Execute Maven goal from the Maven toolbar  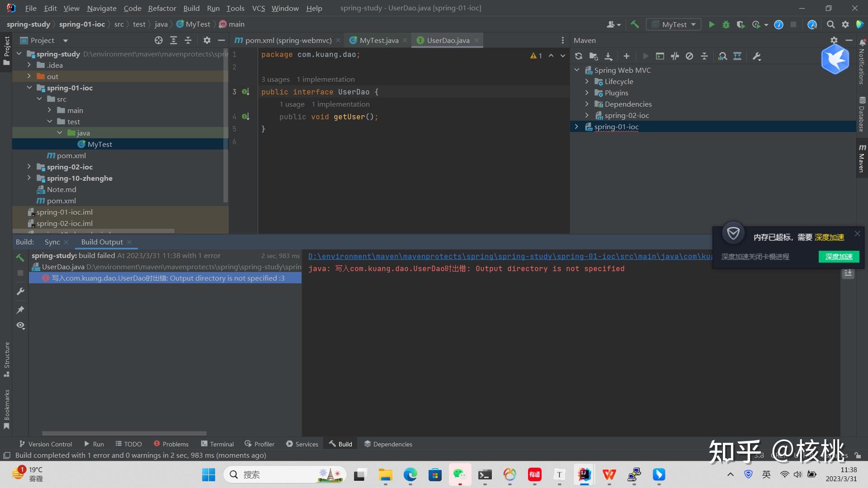click(660, 56)
